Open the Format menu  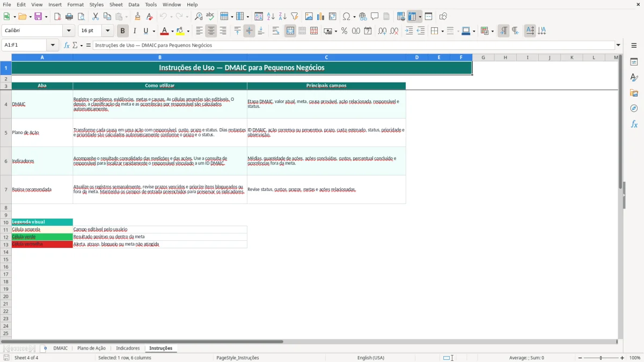pos(76,4)
